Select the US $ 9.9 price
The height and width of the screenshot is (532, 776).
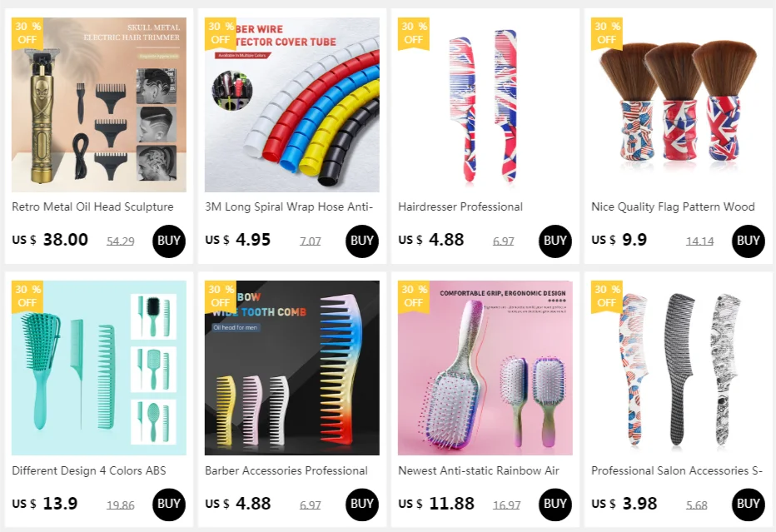pyautogui.click(x=619, y=240)
